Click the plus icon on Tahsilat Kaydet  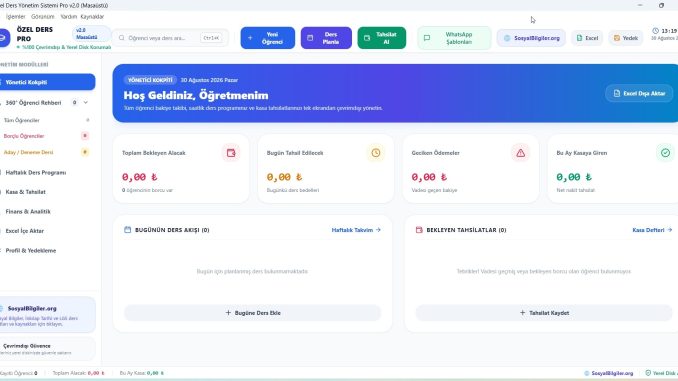tap(522, 312)
